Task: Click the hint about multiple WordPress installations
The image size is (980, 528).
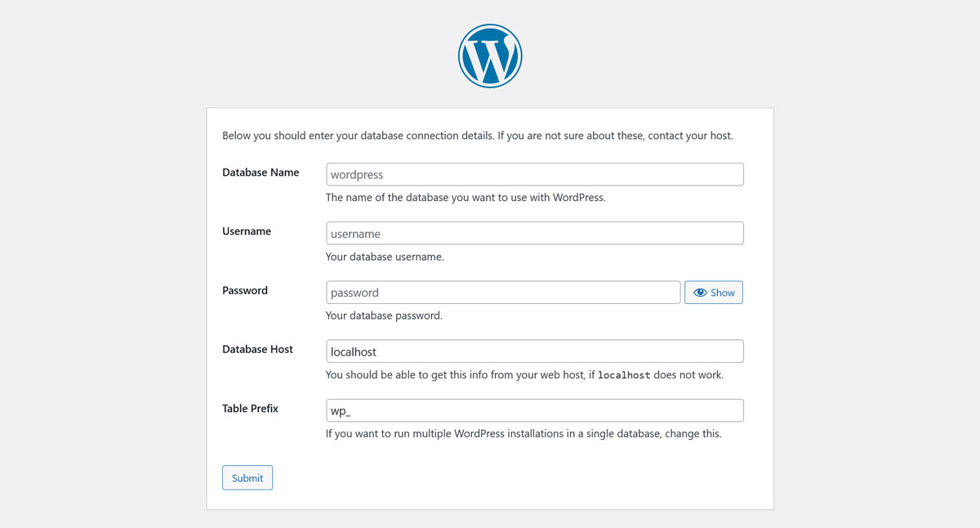Action: [x=523, y=434]
